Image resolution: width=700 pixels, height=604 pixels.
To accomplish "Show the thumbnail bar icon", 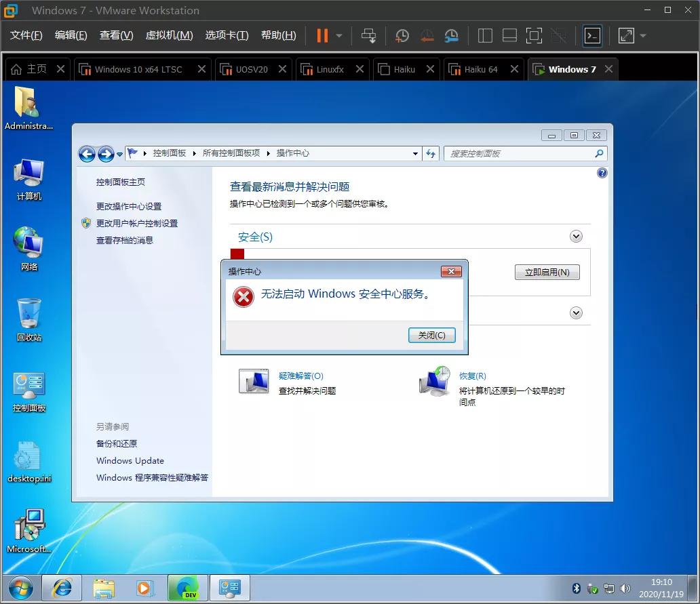I will click(509, 35).
